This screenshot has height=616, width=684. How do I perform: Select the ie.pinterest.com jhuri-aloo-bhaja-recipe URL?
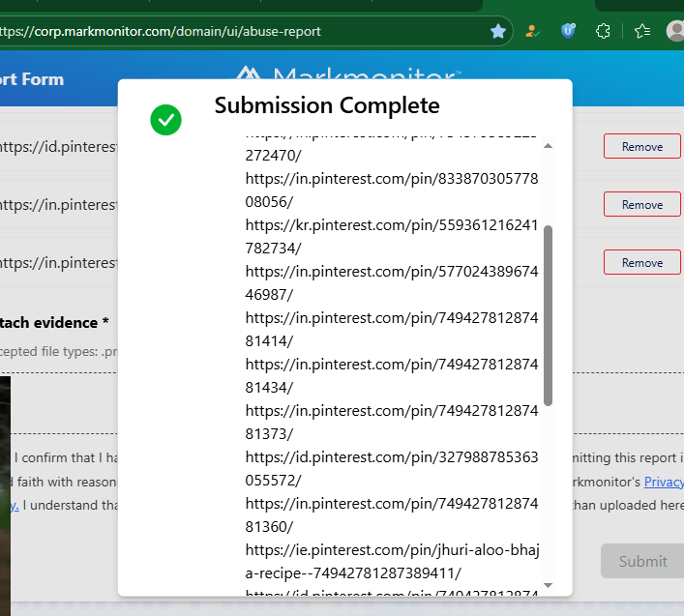pyautogui.click(x=392, y=562)
